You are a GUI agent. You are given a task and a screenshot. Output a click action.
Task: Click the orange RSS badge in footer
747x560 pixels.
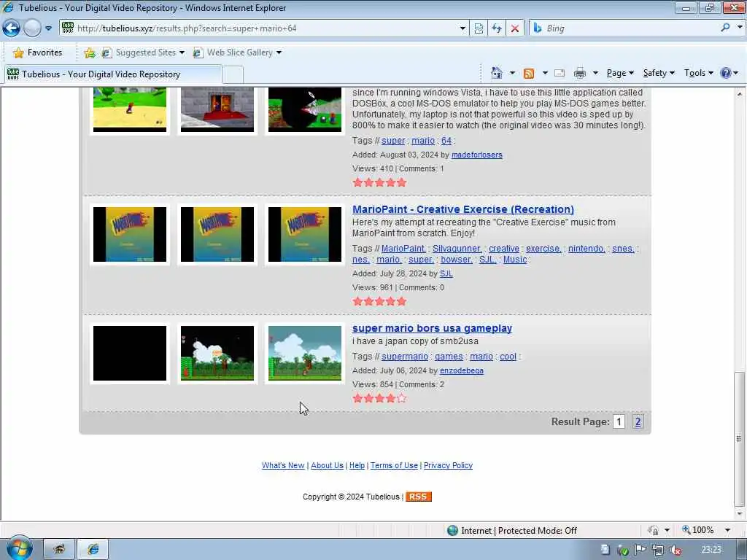[x=418, y=497]
